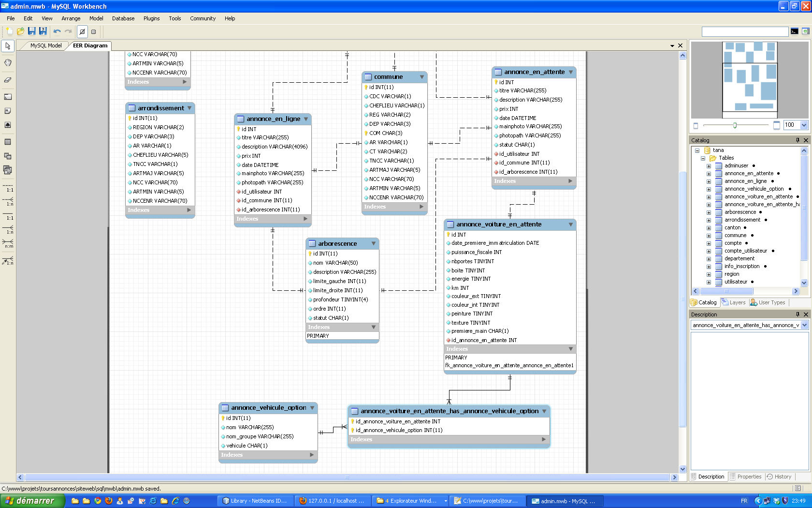Expand the utilisateur table in catalog
The image size is (812, 508).
pos(709,282)
